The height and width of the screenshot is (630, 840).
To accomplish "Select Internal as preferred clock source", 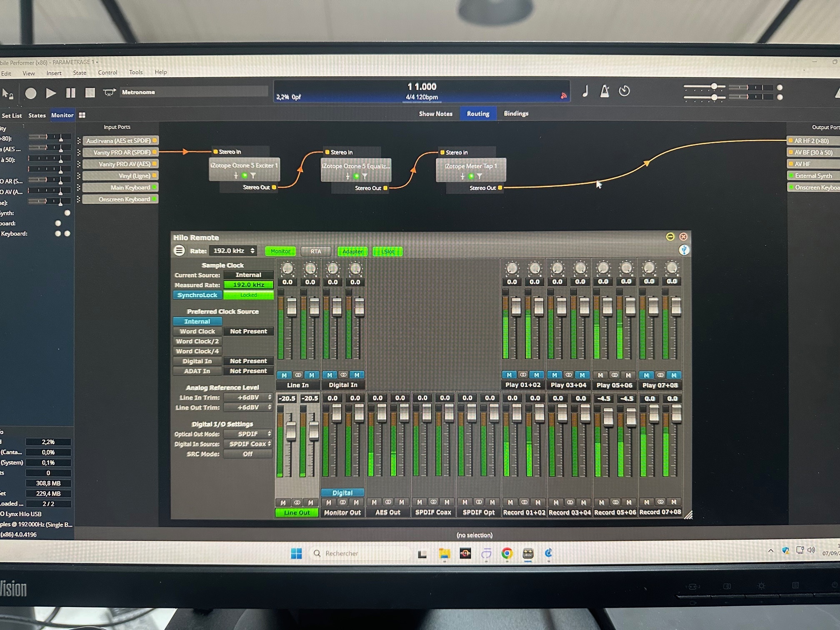I will point(197,321).
